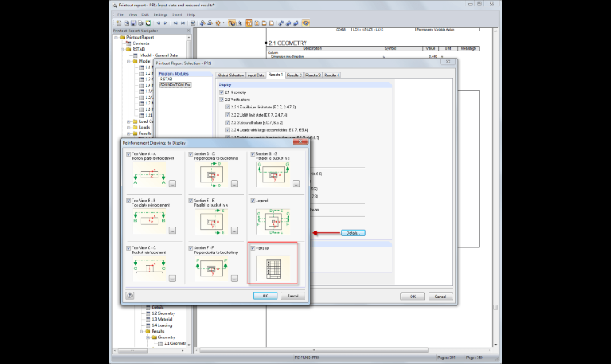This screenshot has width=611, height=364.
Task: Toggle Section G-G checkbox
Action: (x=252, y=154)
